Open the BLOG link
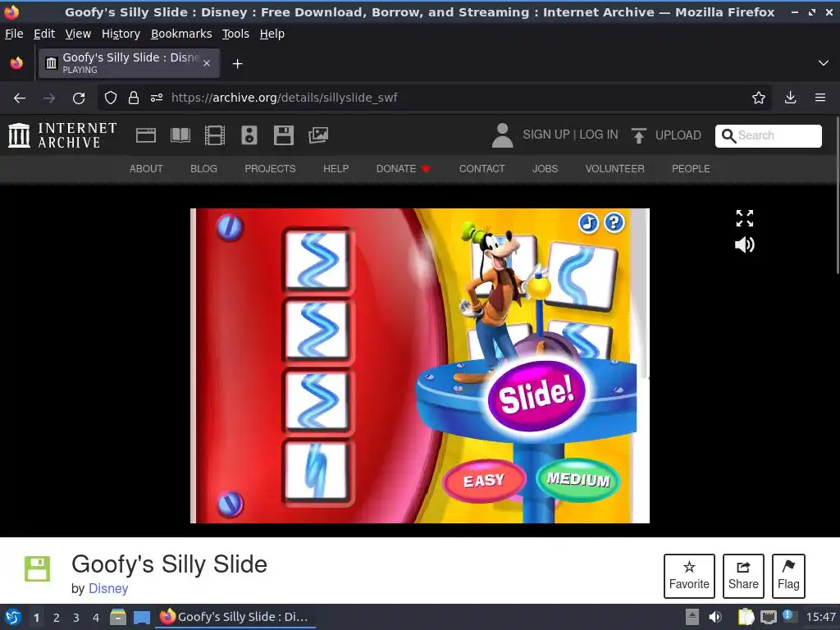Screen dimensions: 840x630 (203, 168)
